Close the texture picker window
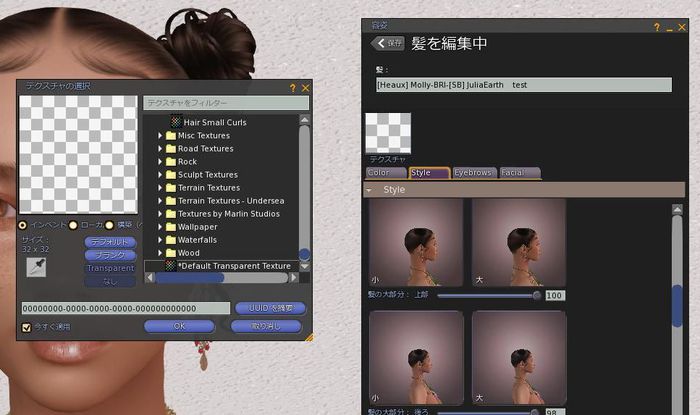The height and width of the screenshot is (415, 700). (x=305, y=88)
